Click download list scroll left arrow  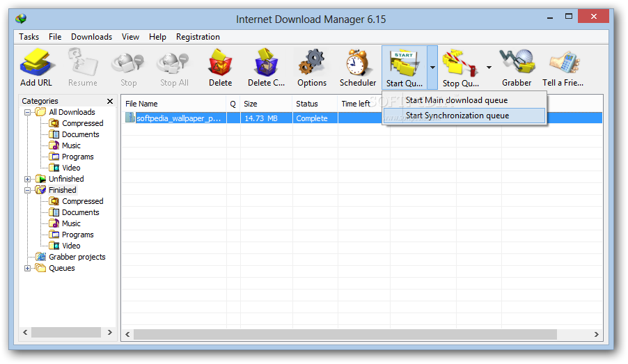click(x=127, y=334)
